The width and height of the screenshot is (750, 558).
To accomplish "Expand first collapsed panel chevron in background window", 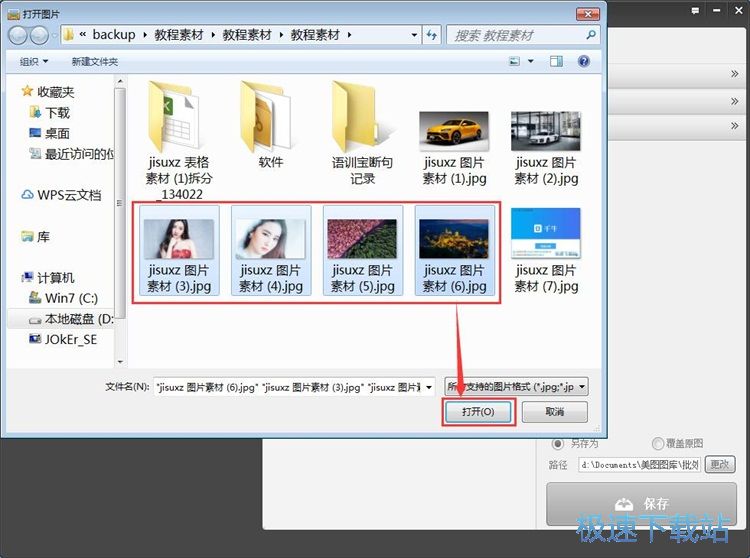I will click(x=735, y=74).
